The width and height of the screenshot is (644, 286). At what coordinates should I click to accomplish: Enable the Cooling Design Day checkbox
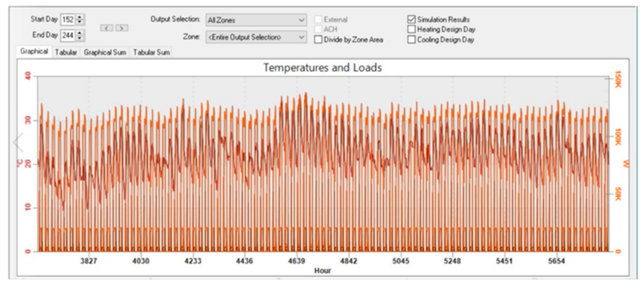click(411, 40)
